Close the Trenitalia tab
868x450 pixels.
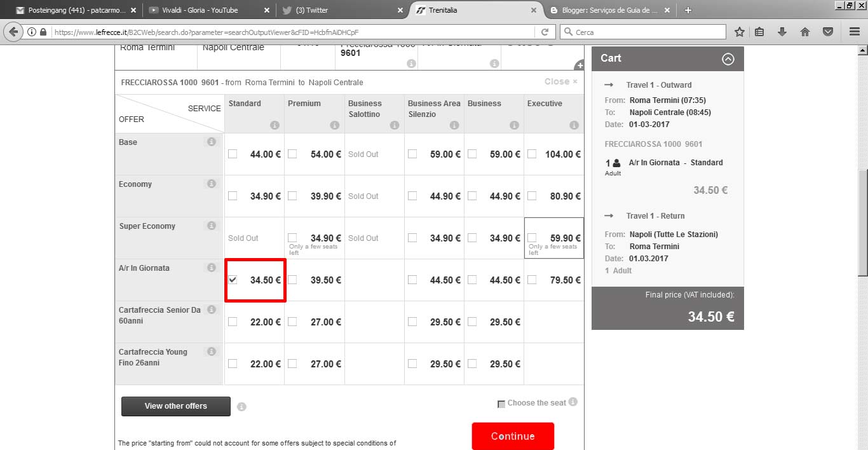click(x=532, y=10)
